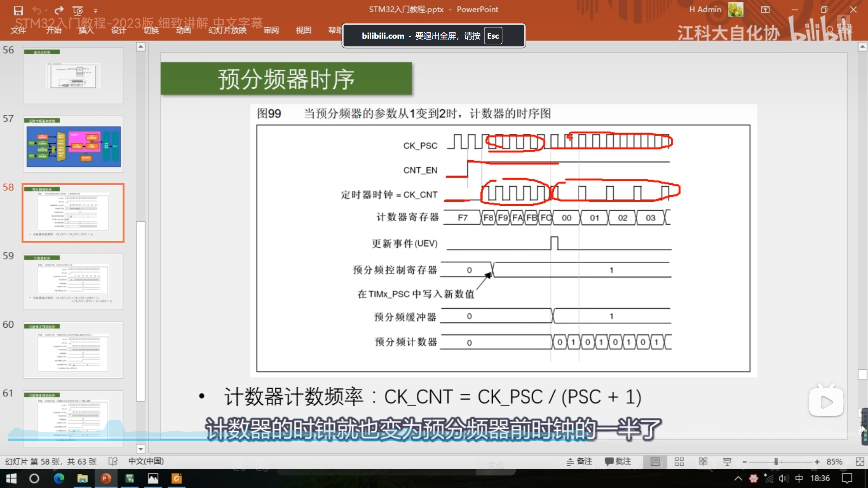Expand Customize Quick Access Toolbar dropdown
868x488 pixels.
(96, 11)
